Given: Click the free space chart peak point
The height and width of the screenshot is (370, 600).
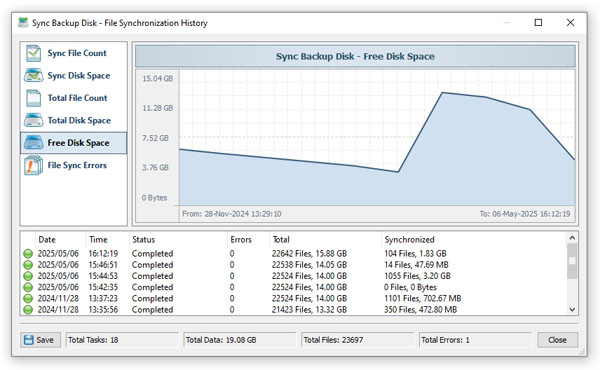Looking at the screenshot, I should click(442, 93).
